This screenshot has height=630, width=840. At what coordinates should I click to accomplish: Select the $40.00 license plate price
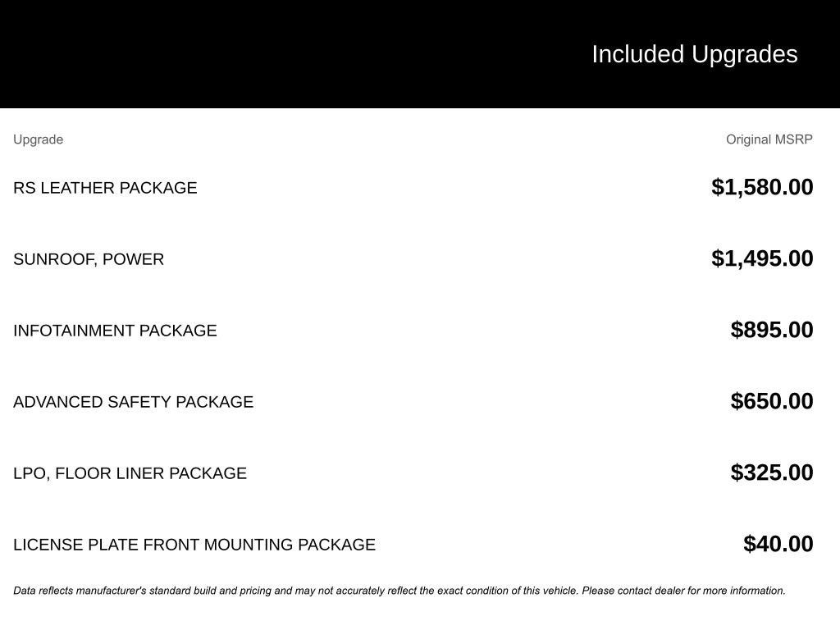tap(778, 544)
